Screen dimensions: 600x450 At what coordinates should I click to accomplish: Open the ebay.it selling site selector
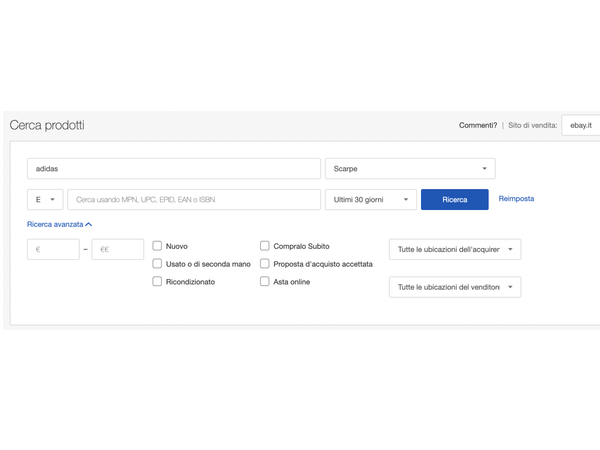click(581, 125)
